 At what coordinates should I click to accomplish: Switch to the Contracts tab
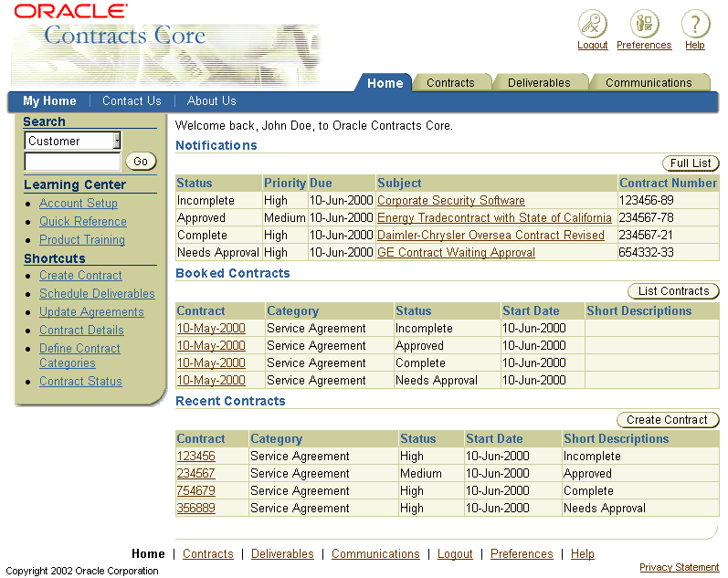(x=450, y=83)
